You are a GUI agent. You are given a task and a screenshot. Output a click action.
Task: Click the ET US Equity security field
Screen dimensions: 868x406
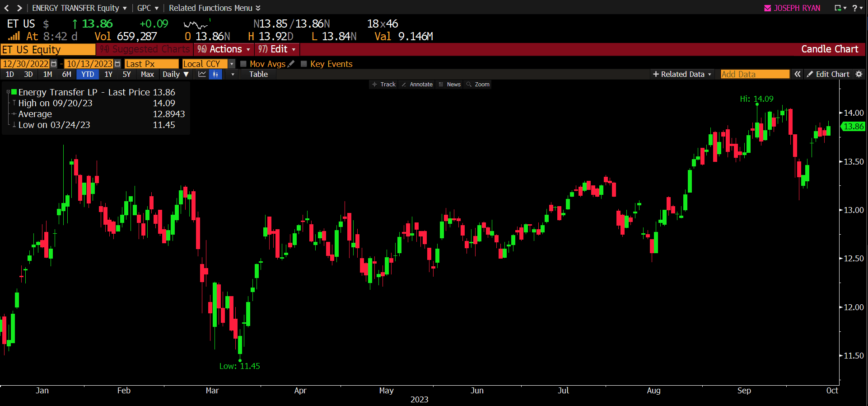pyautogui.click(x=48, y=49)
